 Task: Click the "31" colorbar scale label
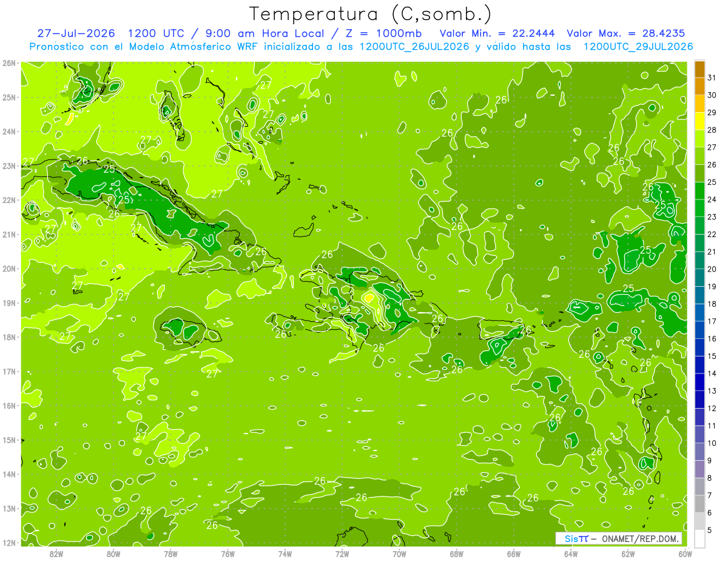(712, 78)
